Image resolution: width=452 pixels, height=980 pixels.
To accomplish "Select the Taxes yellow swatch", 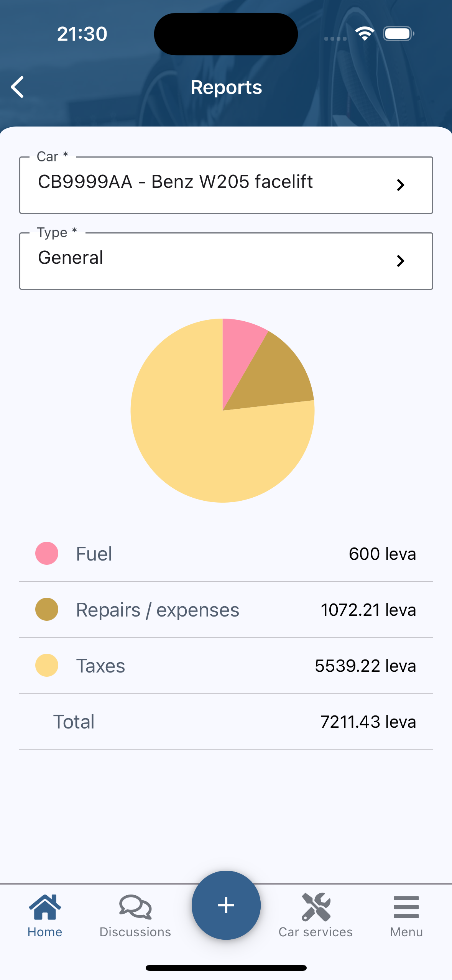I will (x=47, y=665).
